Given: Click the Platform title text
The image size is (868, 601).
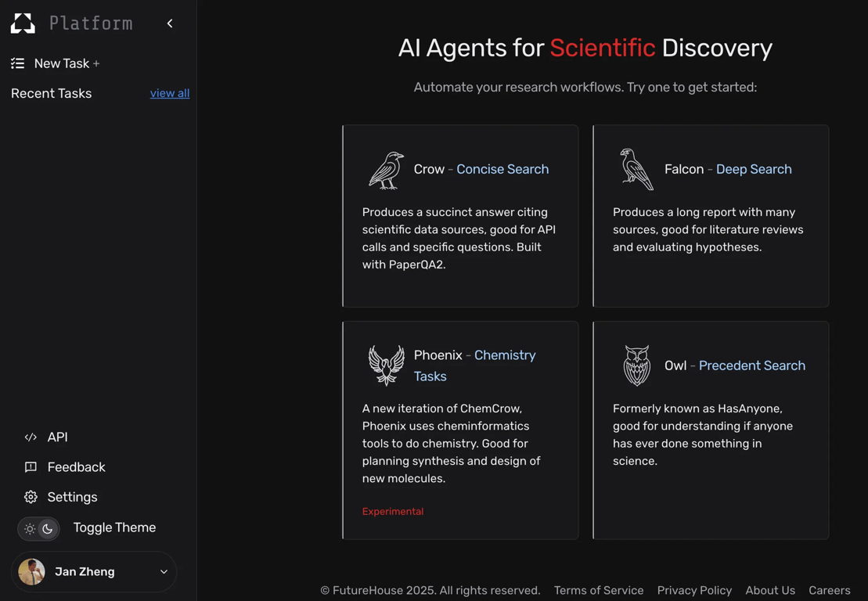Looking at the screenshot, I should tap(91, 23).
